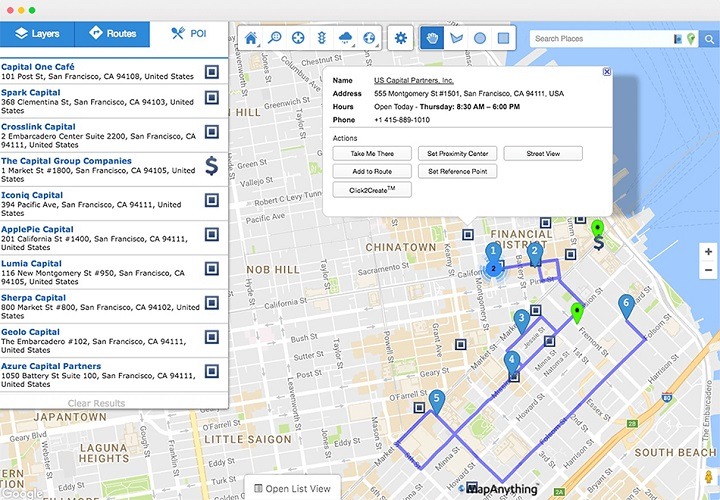Click the green pin on Fremont St
720x500 pixels.
tap(577, 313)
